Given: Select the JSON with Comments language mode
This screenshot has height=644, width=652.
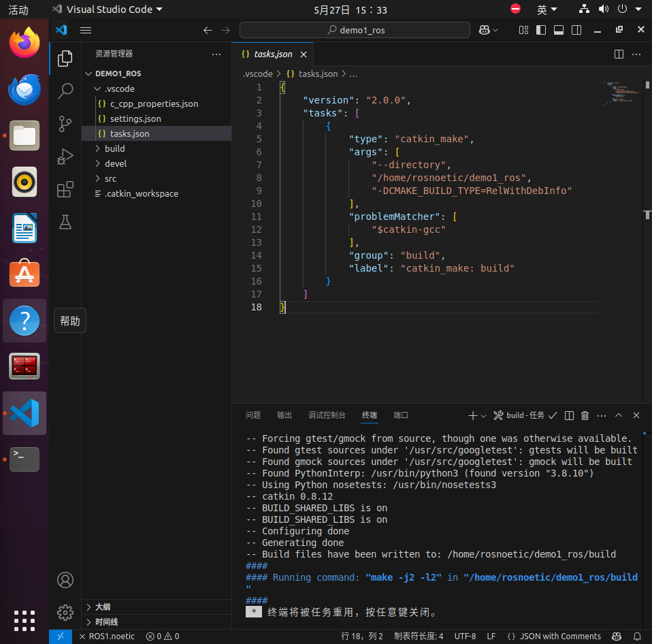Looking at the screenshot, I should (x=554, y=637).
